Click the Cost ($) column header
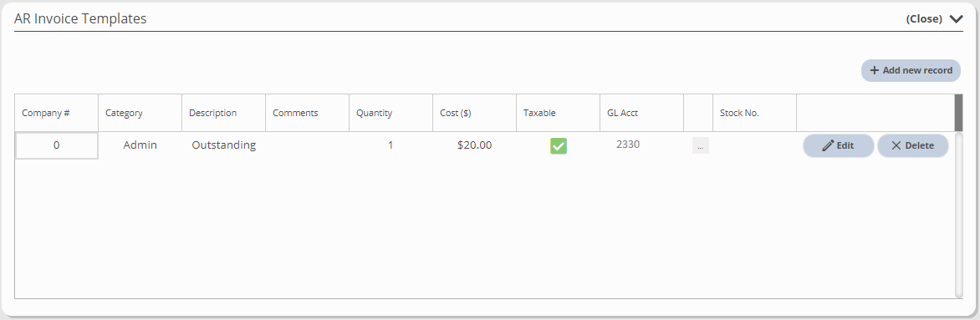The height and width of the screenshot is (320, 980). point(474,113)
